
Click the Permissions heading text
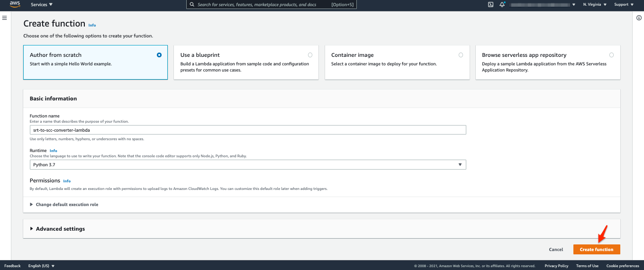(45, 180)
